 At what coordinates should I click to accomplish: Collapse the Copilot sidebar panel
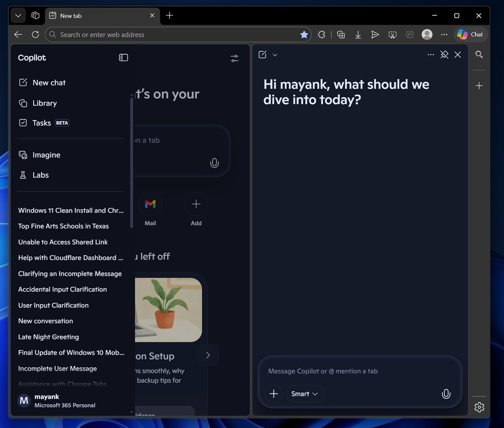tap(123, 57)
